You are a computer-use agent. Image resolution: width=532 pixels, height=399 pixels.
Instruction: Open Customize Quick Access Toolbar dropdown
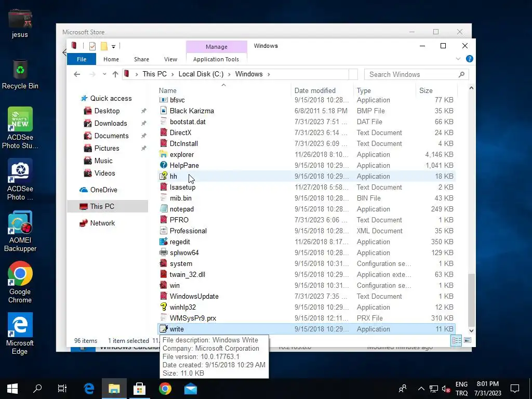(x=114, y=46)
